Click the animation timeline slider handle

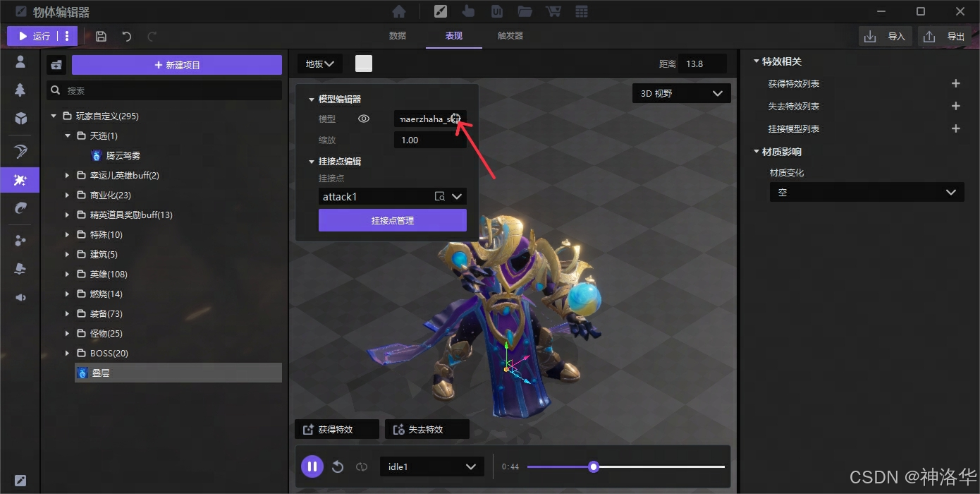(594, 466)
